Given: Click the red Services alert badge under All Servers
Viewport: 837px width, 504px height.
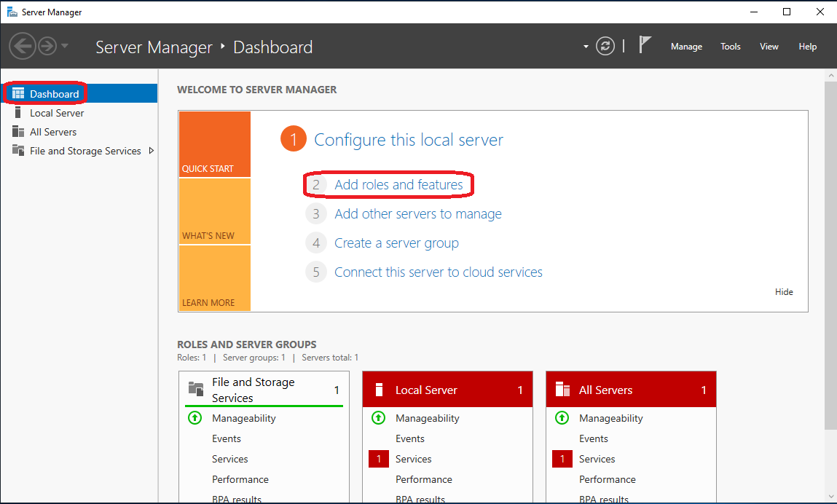Looking at the screenshot, I should pos(562,459).
